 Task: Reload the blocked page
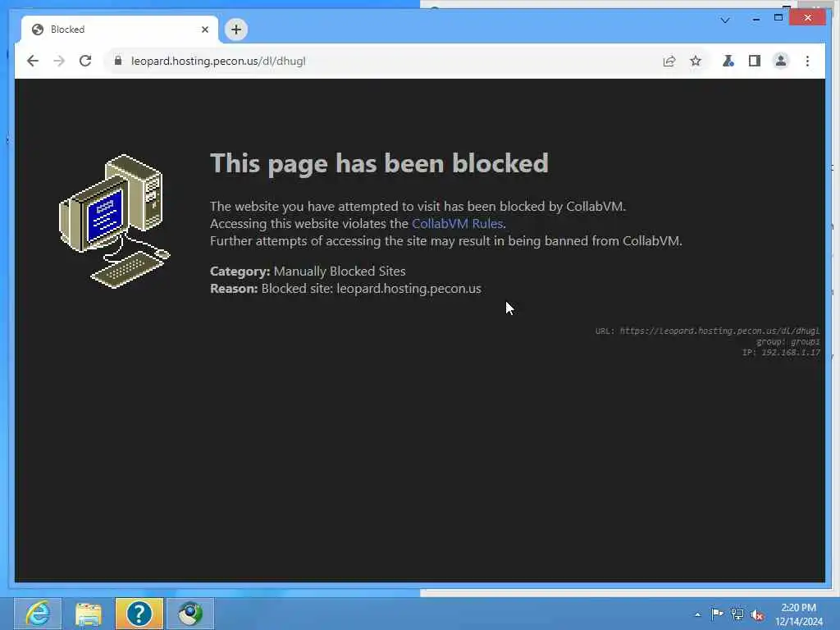pos(85,61)
